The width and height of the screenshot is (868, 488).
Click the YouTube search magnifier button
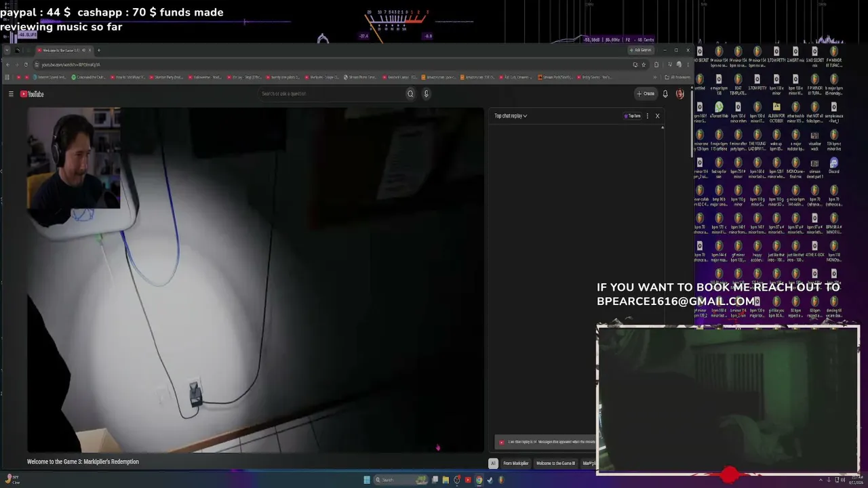[410, 94]
